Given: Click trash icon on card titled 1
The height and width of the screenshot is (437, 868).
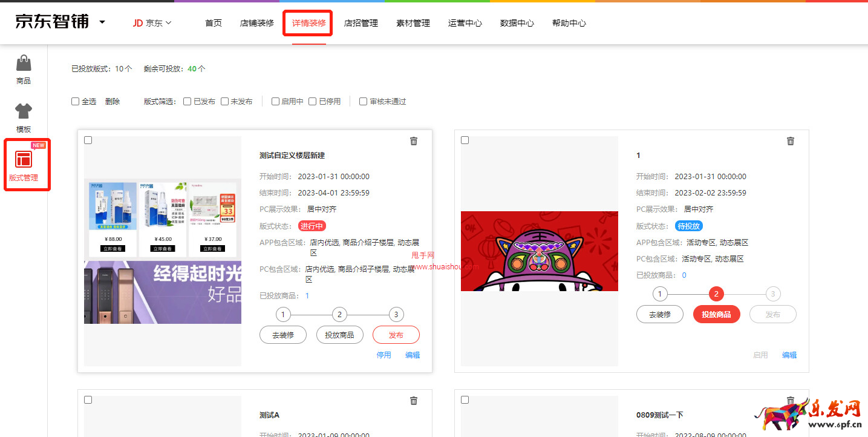Looking at the screenshot, I should [791, 141].
